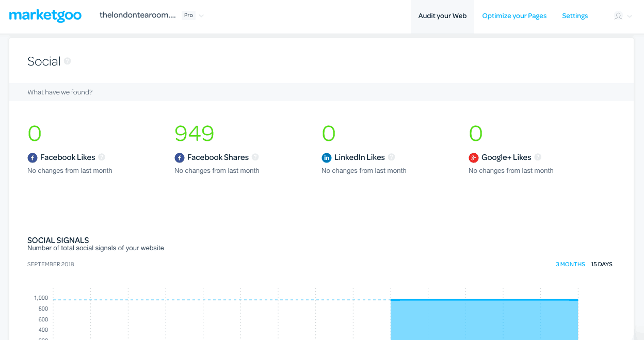Switch chart to 15 DAYS view
The height and width of the screenshot is (340, 644).
click(602, 264)
